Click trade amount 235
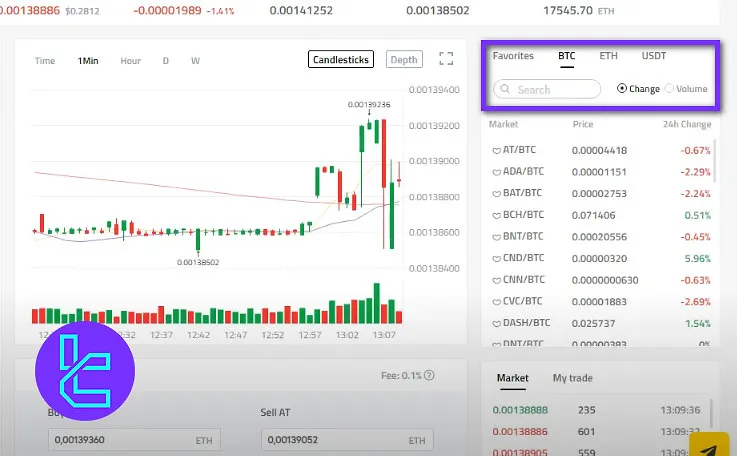This screenshot has height=456, width=737. pyautogui.click(x=587, y=410)
